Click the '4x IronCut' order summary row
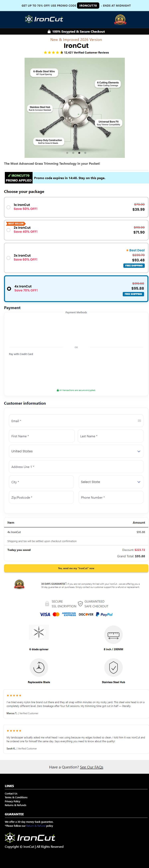 click(76, 532)
